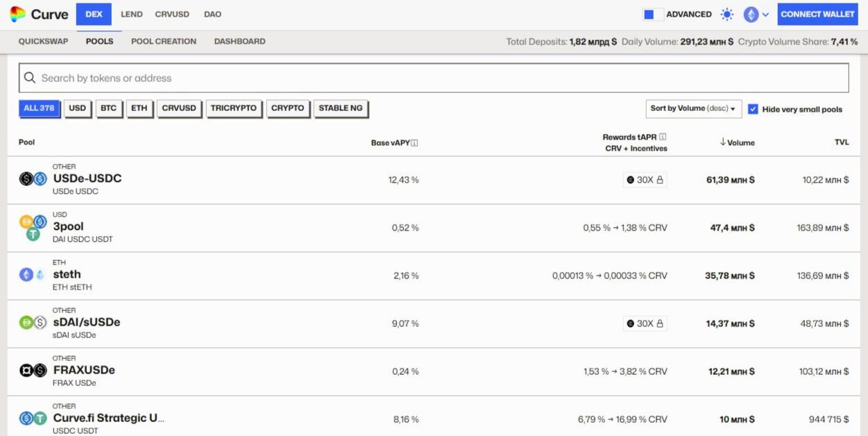Open the DAO section
The width and height of the screenshot is (868, 436).
click(212, 14)
